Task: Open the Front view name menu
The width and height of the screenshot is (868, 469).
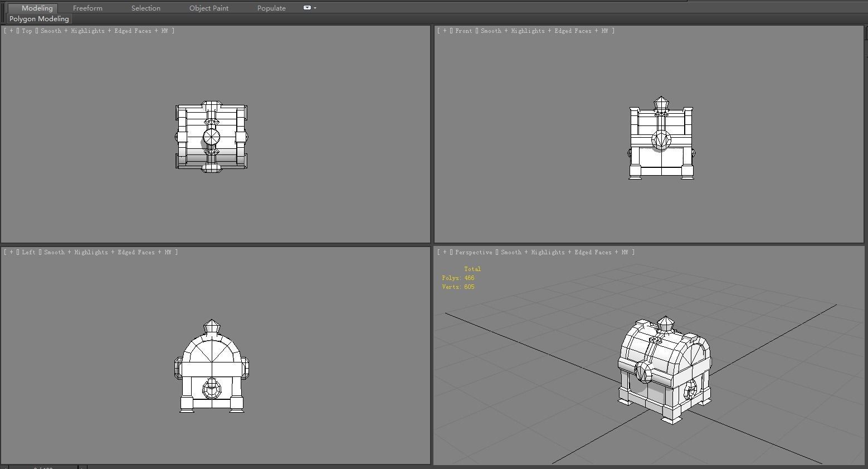Action: click(464, 31)
